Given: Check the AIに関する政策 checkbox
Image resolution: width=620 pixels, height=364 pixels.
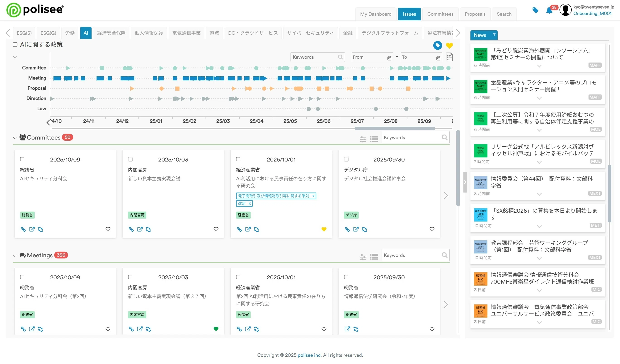Looking at the screenshot, I should pos(15,45).
